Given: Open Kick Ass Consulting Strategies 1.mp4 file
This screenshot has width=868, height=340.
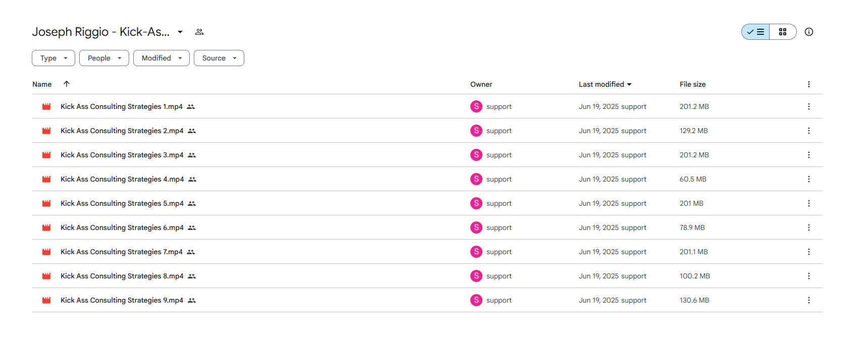Looking at the screenshot, I should pos(122,106).
